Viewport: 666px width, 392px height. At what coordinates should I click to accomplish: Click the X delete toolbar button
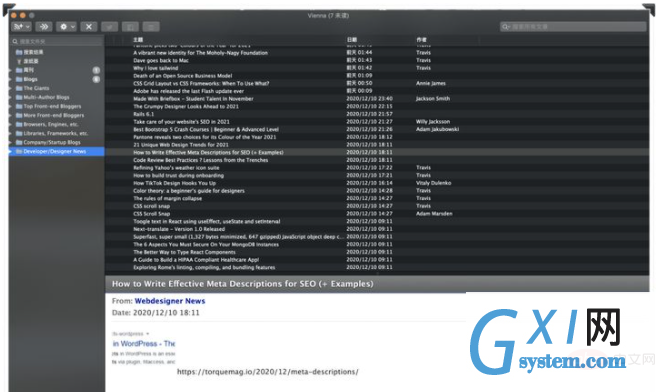pyautogui.click(x=89, y=27)
